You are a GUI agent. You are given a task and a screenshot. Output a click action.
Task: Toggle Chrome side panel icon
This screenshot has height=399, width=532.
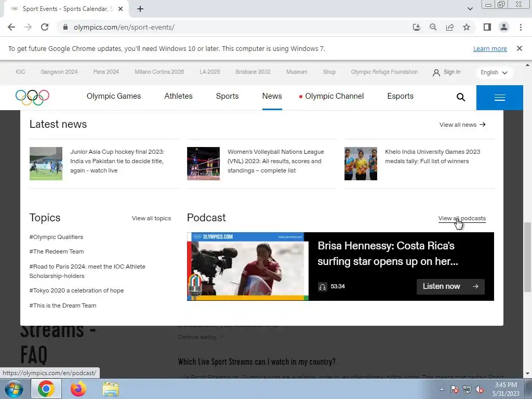(x=487, y=27)
